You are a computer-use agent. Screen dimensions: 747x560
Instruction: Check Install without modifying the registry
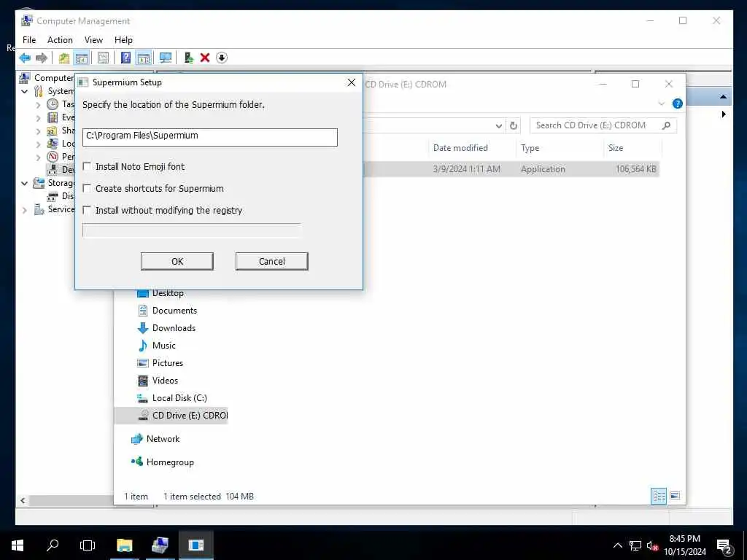point(87,210)
